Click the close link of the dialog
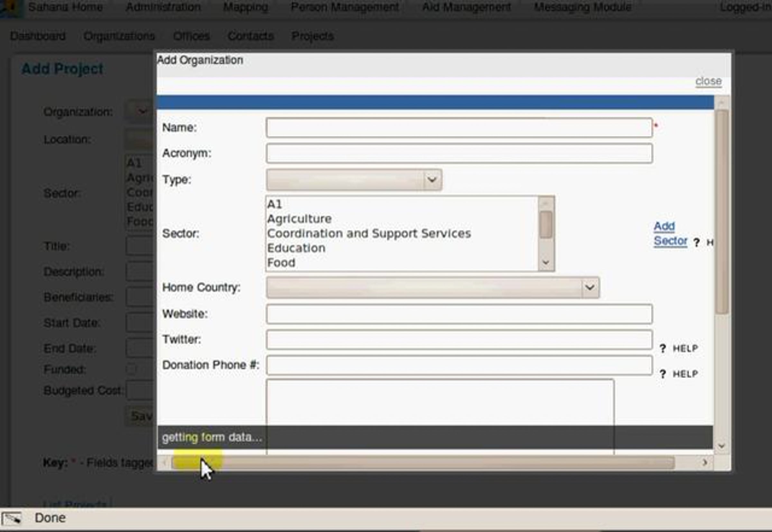 pyautogui.click(x=708, y=81)
